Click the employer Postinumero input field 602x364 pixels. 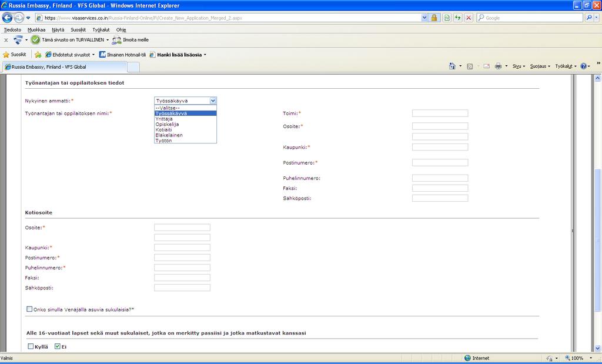(x=440, y=162)
